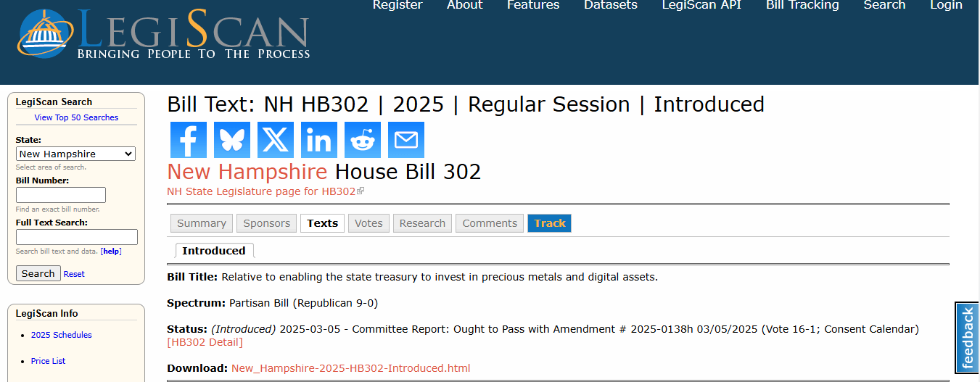Select the Texts tab

click(x=322, y=223)
